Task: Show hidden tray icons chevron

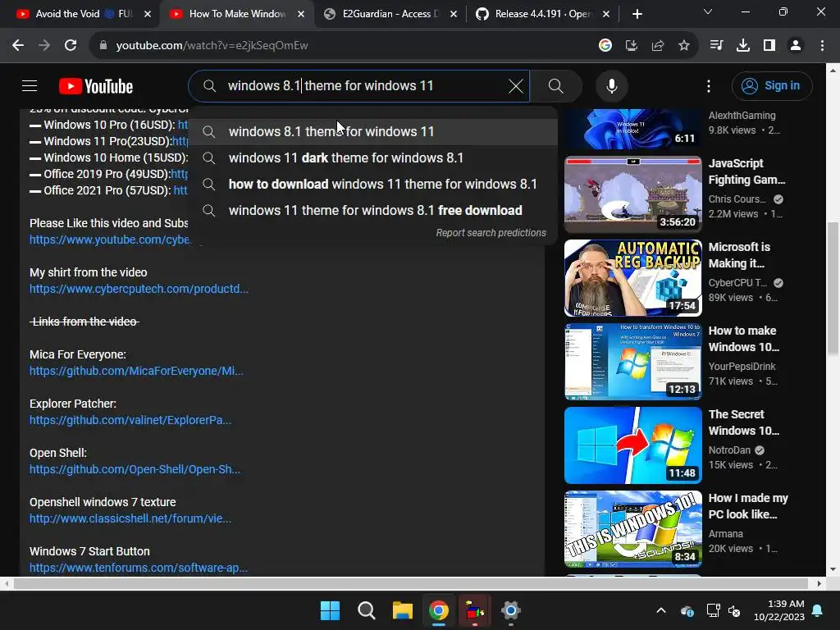Action: pyautogui.click(x=661, y=610)
